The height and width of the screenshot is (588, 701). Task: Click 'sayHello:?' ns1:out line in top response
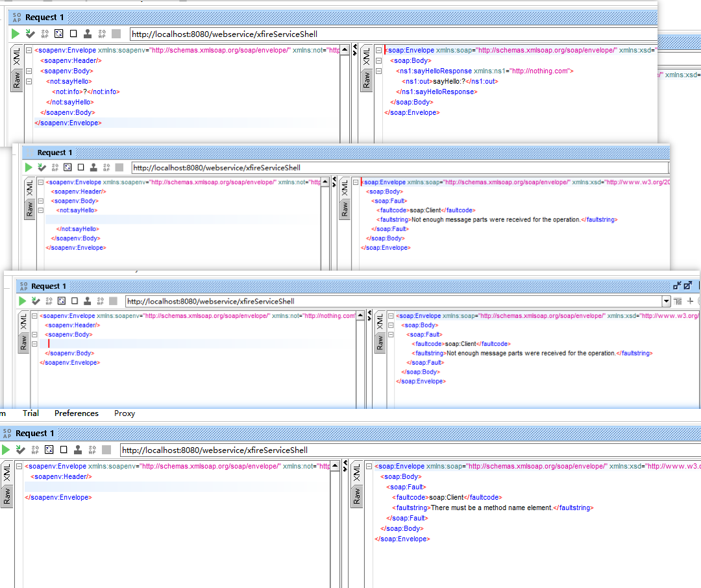coord(450,81)
